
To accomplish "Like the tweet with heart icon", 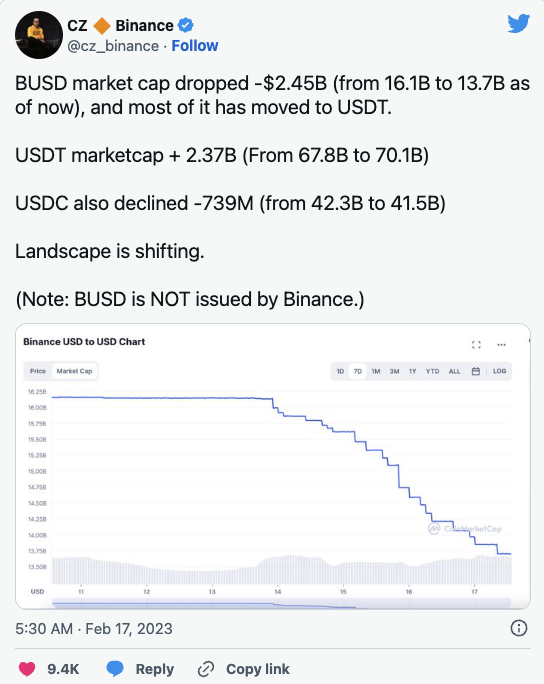I will 27,669.
